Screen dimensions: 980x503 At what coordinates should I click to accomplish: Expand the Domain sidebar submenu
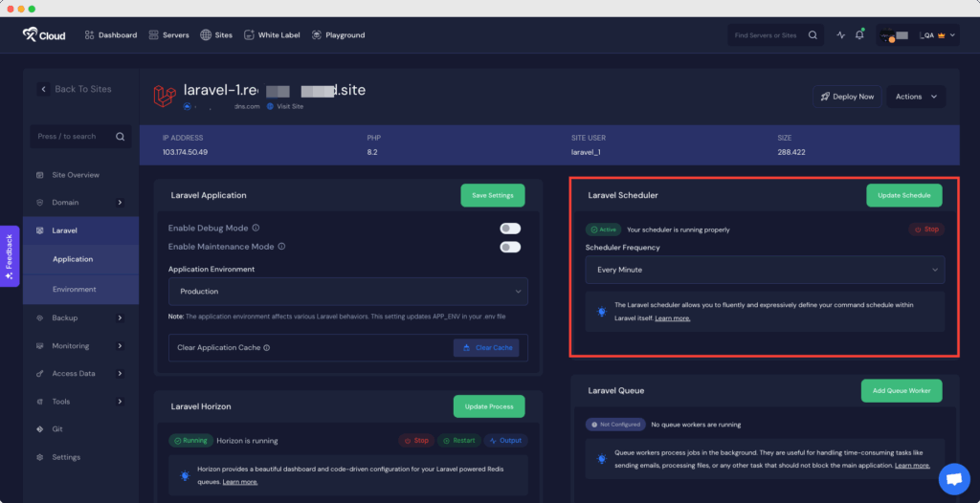coord(120,203)
